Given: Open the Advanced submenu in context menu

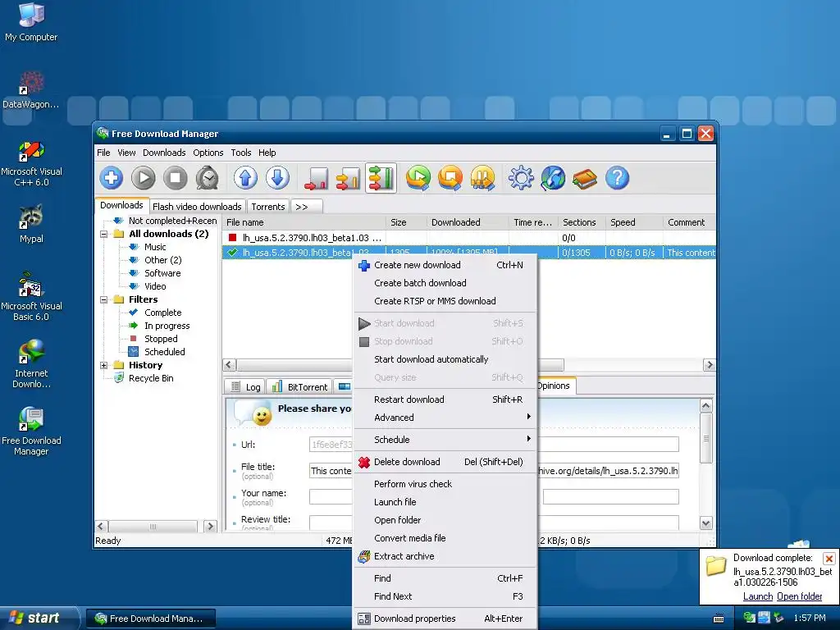Looking at the screenshot, I should [x=445, y=418].
